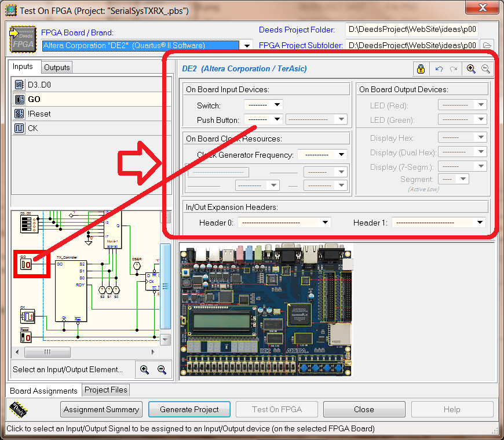The image size is (504, 440).
Task: Click the Generate Project button
Action: click(x=189, y=409)
